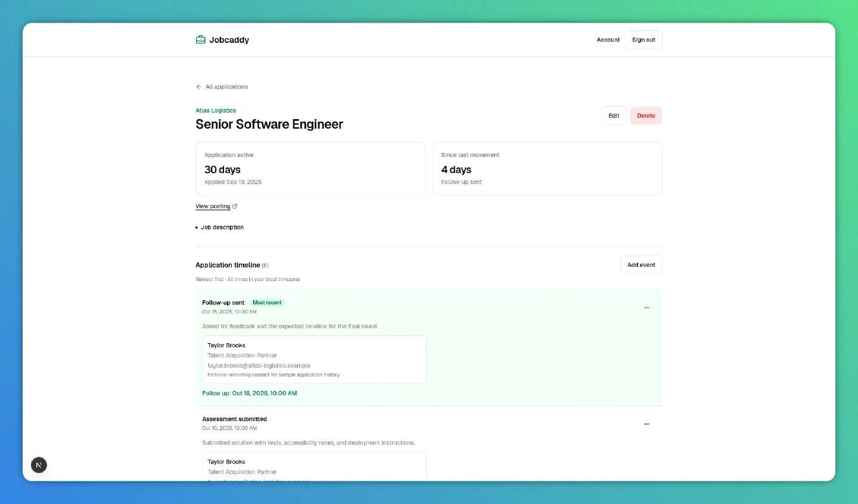Click Taylor Brooks name in Assessment submitted card
858x504 pixels.
click(x=226, y=462)
